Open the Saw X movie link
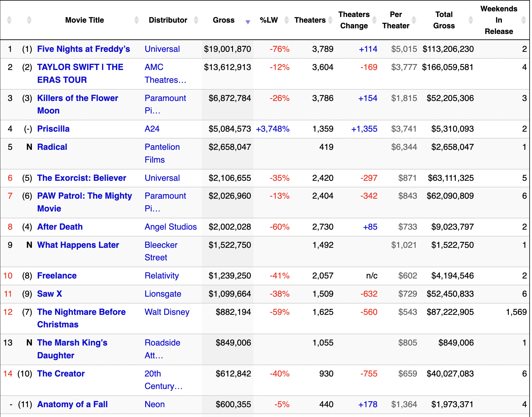The height and width of the screenshot is (417, 532). 49,294
